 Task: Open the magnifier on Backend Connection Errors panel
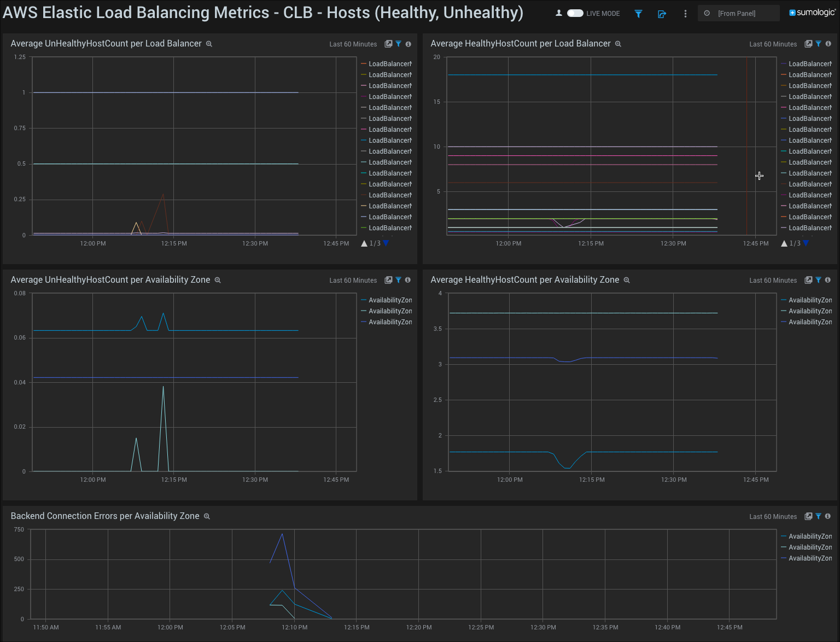pyautogui.click(x=207, y=516)
